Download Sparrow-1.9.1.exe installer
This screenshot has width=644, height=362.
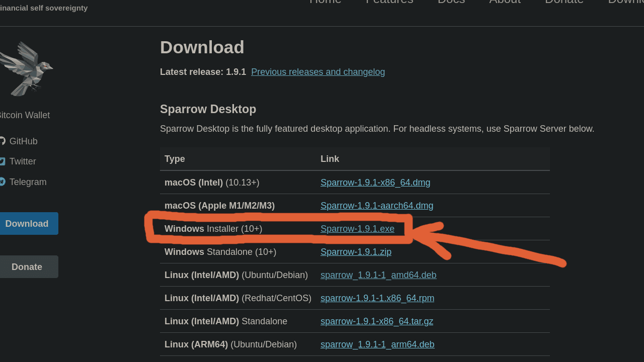(x=357, y=229)
